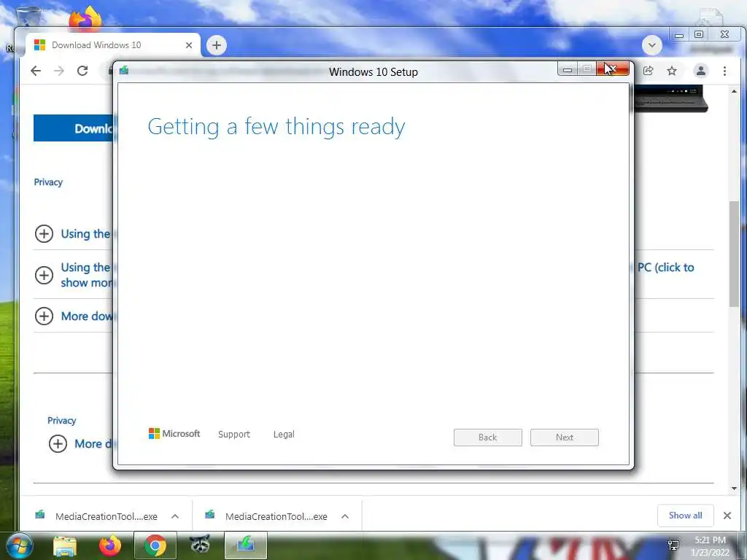
Task: Open Windows Explorer from the taskbar
Action: pos(65,545)
